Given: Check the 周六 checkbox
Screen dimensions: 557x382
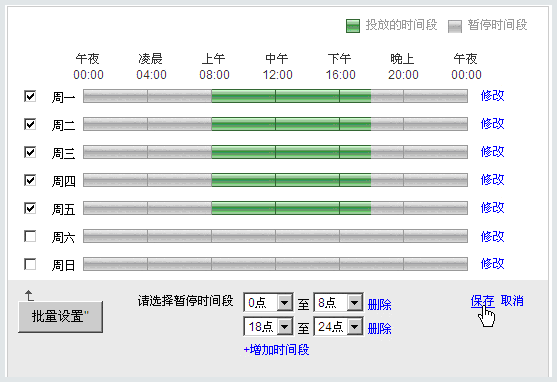Looking at the screenshot, I should (x=30, y=236).
